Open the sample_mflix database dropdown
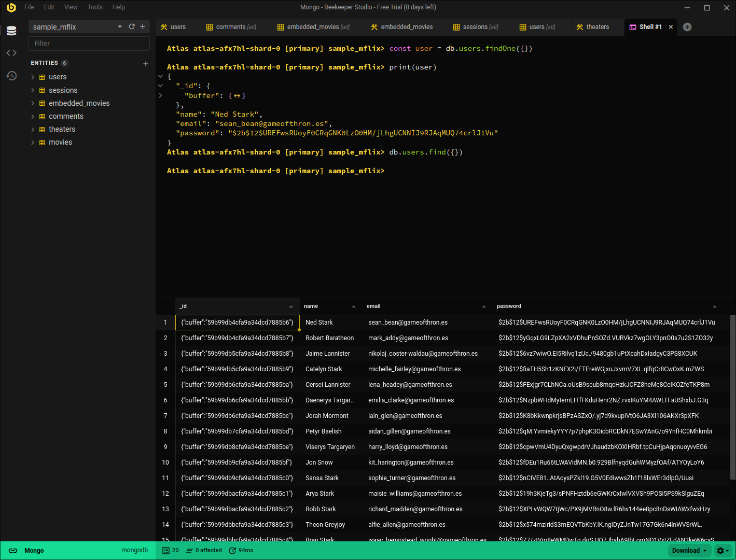The width and height of the screenshot is (736, 560). point(119,26)
